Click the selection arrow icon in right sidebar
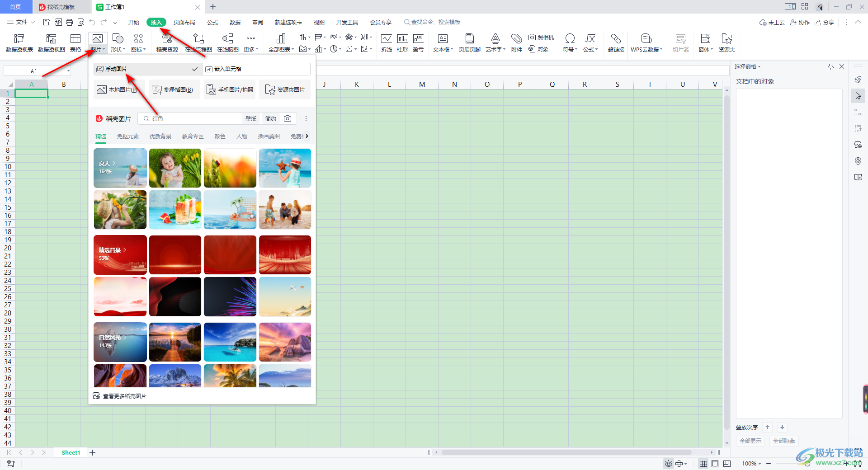Viewport: 868px width, 470px height. pyautogui.click(x=858, y=96)
